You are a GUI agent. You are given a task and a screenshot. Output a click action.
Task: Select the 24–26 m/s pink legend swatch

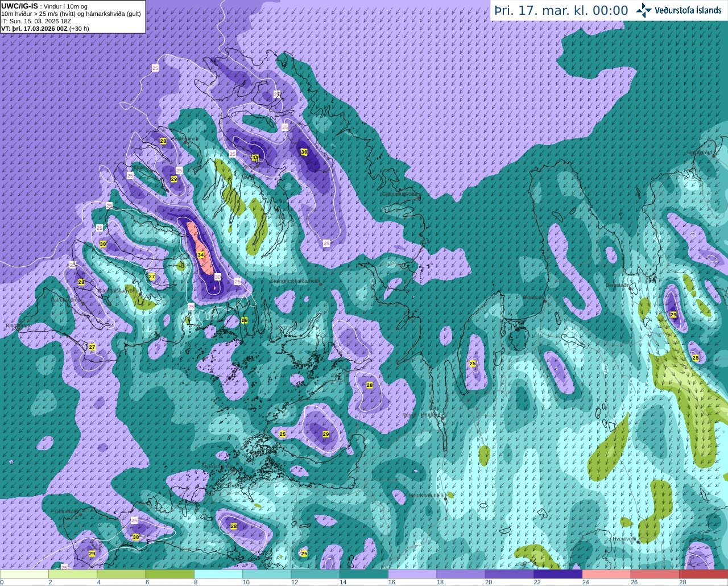click(x=607, y=574)
